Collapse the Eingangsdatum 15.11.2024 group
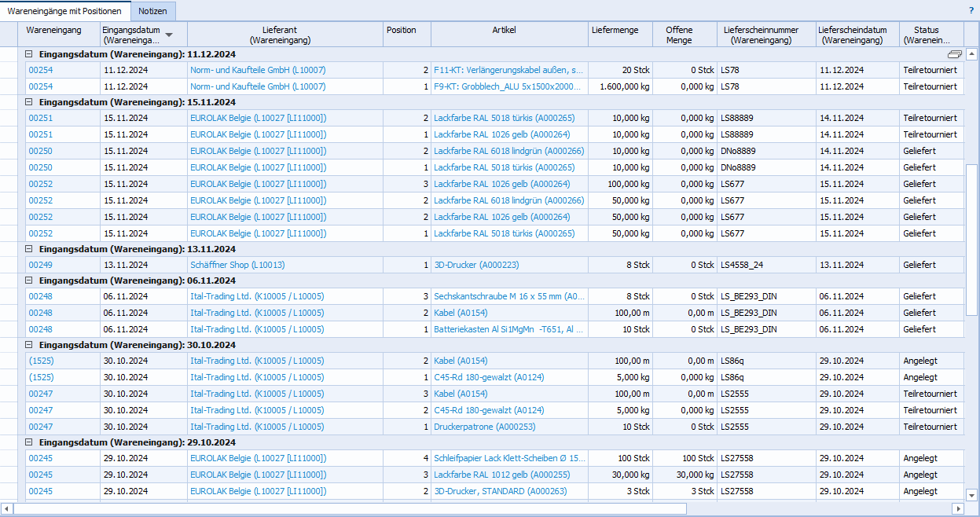The image size is (980, 517). 30,102
